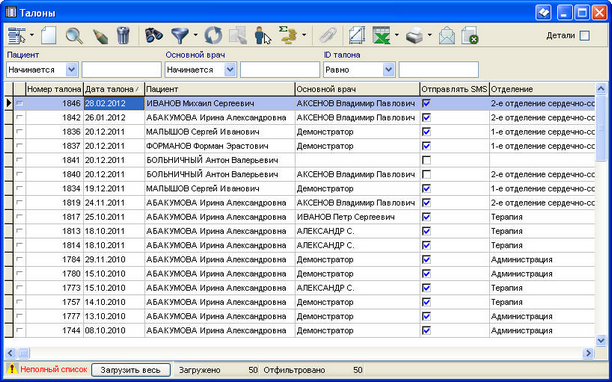Click the greyed copy document icon
Viewport: 612px width, 382px height.
pos(238,36)
